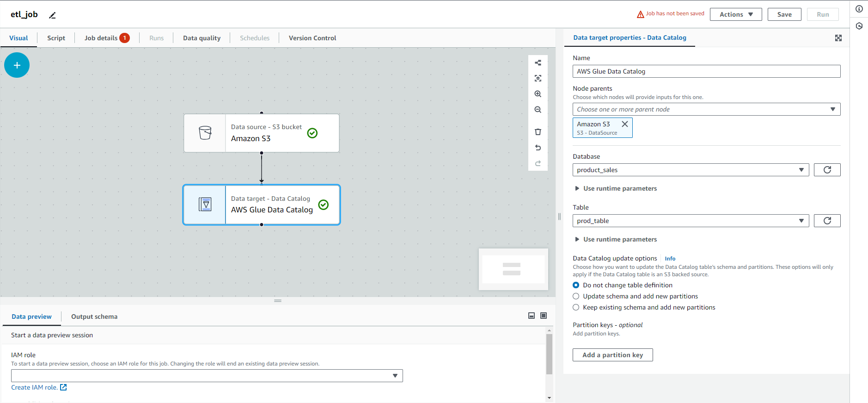Refresh the Database list
This screenshot has width=868, height=403.
827,170
